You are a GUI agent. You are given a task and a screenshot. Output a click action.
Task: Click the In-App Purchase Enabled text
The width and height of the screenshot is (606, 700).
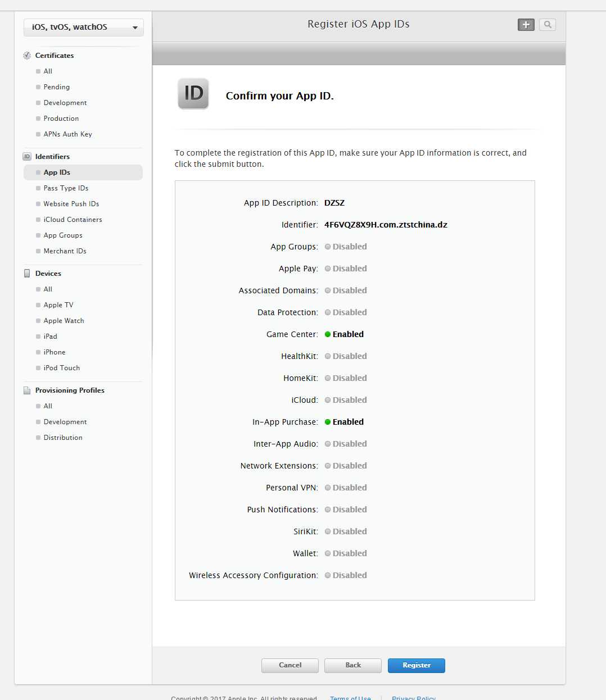[348, 422]
